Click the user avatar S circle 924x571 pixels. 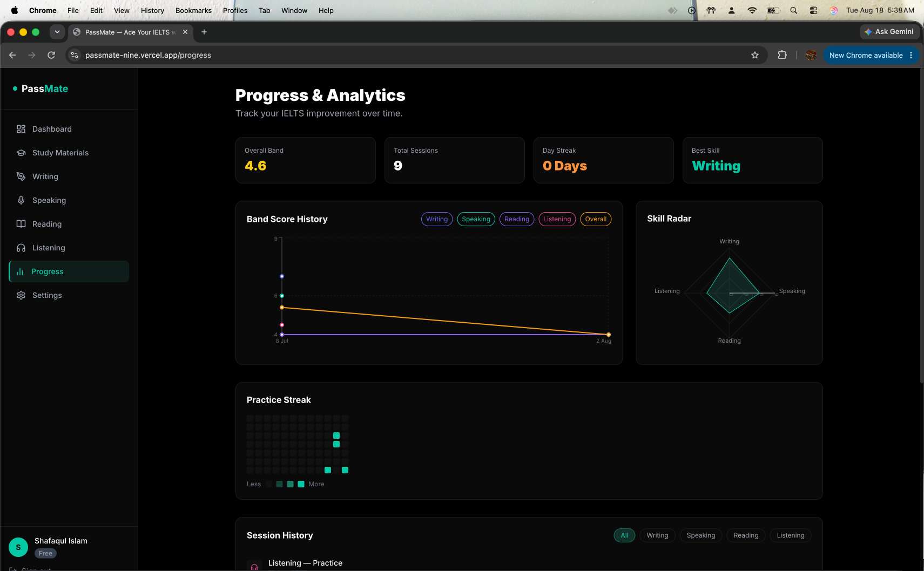pos(18,547)
